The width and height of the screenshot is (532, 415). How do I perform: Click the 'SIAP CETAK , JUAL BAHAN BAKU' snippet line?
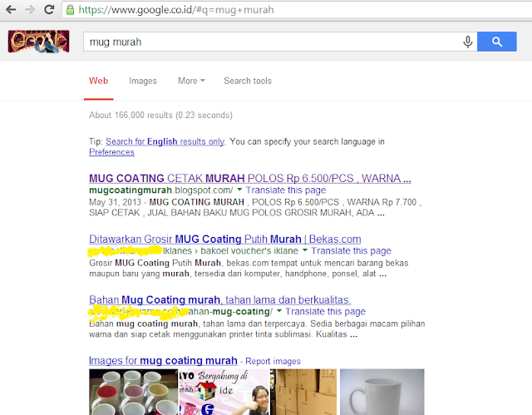pyautogui.click(x=236, y=213)
